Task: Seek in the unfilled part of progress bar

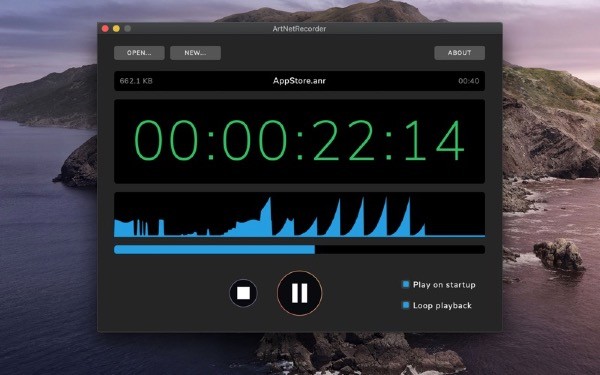Action: click(400, 249)
